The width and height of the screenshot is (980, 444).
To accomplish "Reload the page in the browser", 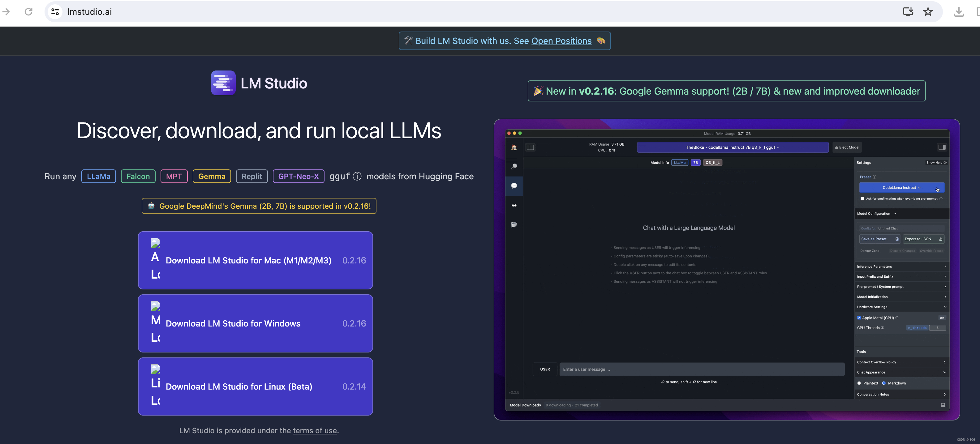I will (x=28, y=12).
